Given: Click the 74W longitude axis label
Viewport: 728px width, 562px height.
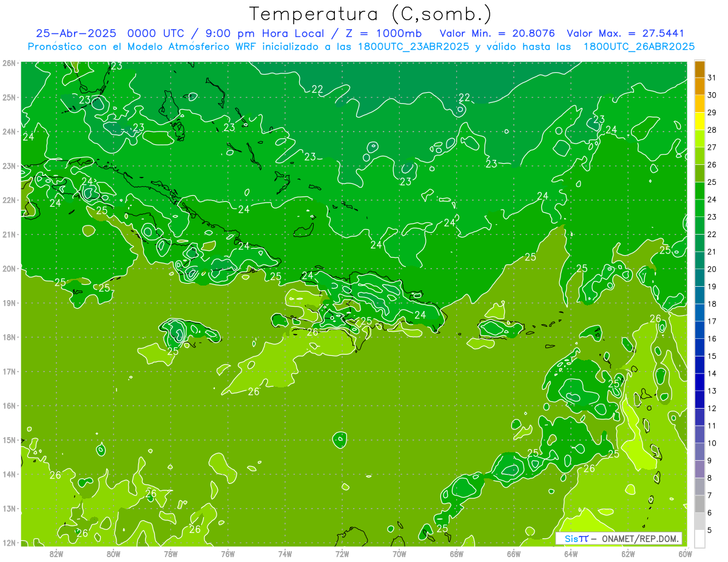Looking at the screenshot, I should (285, 554).
